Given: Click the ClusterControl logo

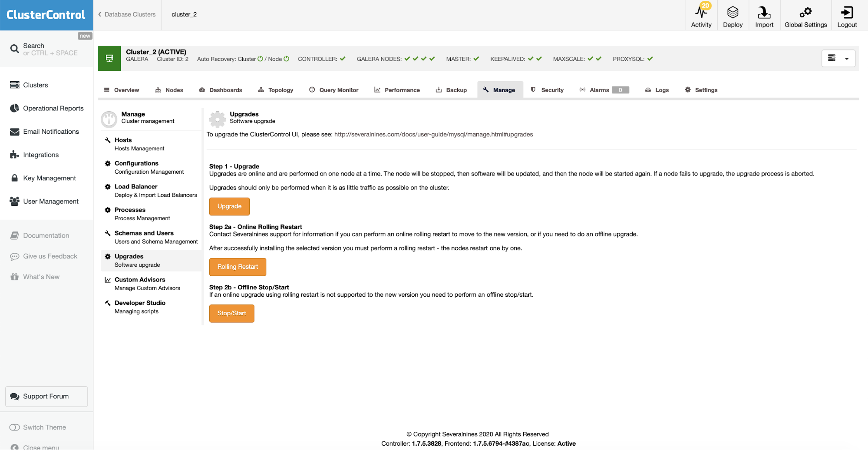Looking at the screenshot, I should (x=46, y=15).
